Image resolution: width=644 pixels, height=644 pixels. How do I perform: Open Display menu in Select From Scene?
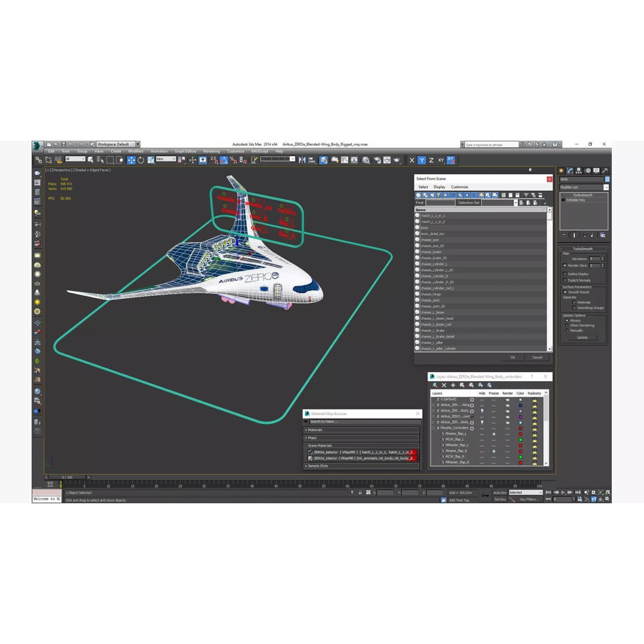click(x=439, y=187)
